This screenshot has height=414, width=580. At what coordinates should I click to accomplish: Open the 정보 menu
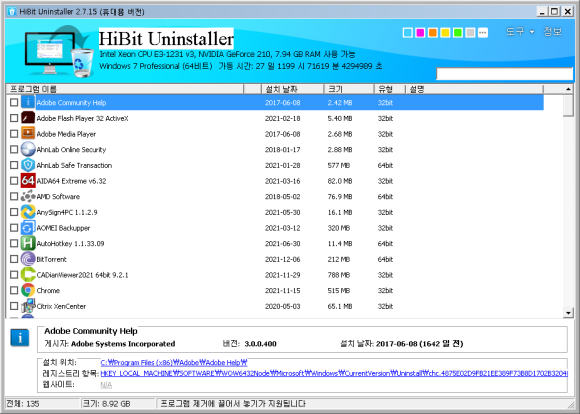pyautogui.click(x=552, y=32)
